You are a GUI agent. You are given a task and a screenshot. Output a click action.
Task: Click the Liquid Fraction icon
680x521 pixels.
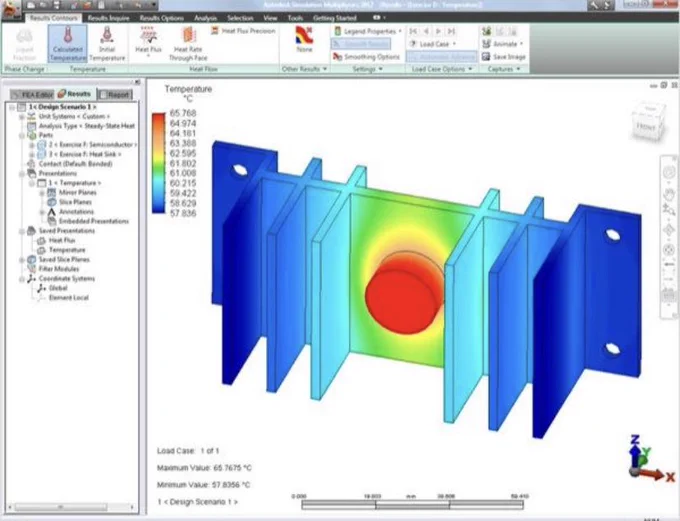tap(24, 36)
